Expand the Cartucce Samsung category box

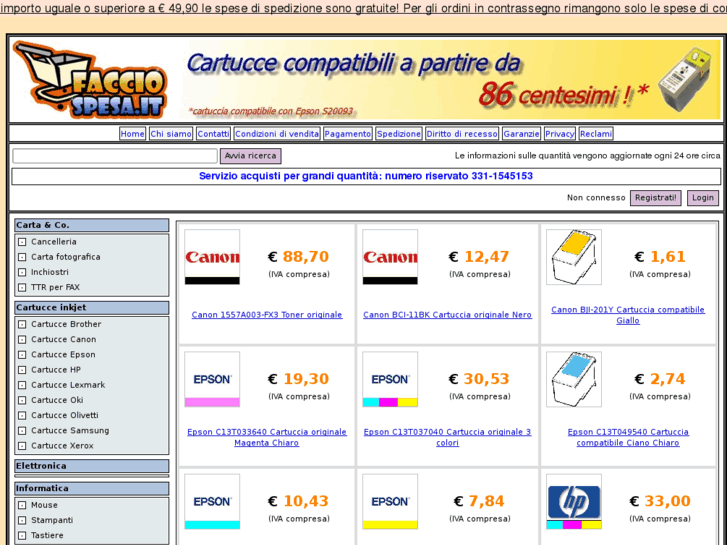point(22,431)
